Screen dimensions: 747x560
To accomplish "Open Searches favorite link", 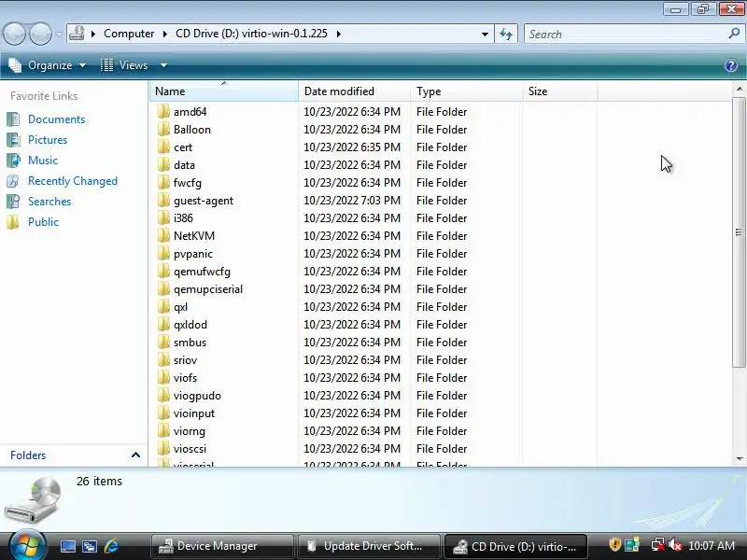I will click(49, 202).
